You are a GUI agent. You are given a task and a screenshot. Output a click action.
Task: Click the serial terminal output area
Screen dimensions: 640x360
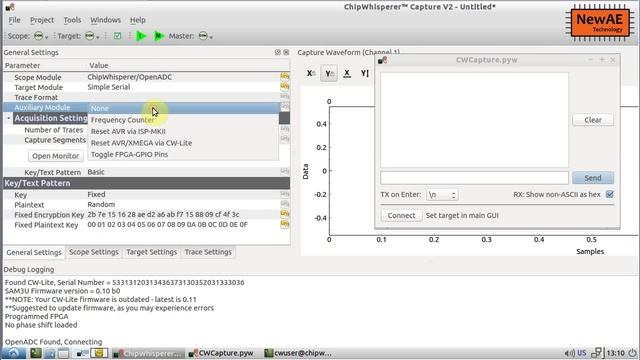tap(474, 120)
